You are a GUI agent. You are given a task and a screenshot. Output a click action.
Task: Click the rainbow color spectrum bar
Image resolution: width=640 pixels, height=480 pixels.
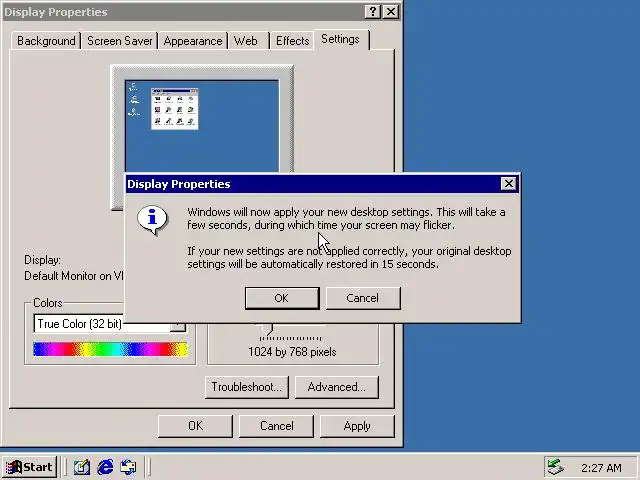[x=110, y=349]
